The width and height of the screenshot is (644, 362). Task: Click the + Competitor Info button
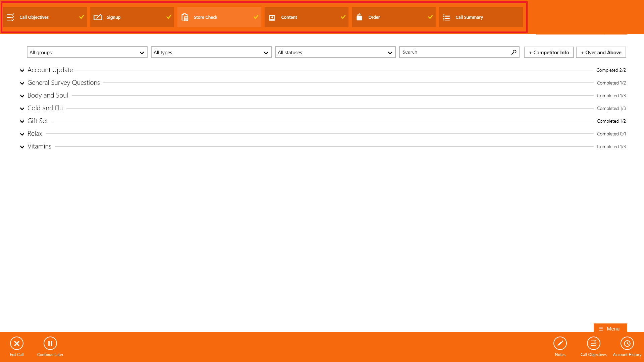(549, 52)
